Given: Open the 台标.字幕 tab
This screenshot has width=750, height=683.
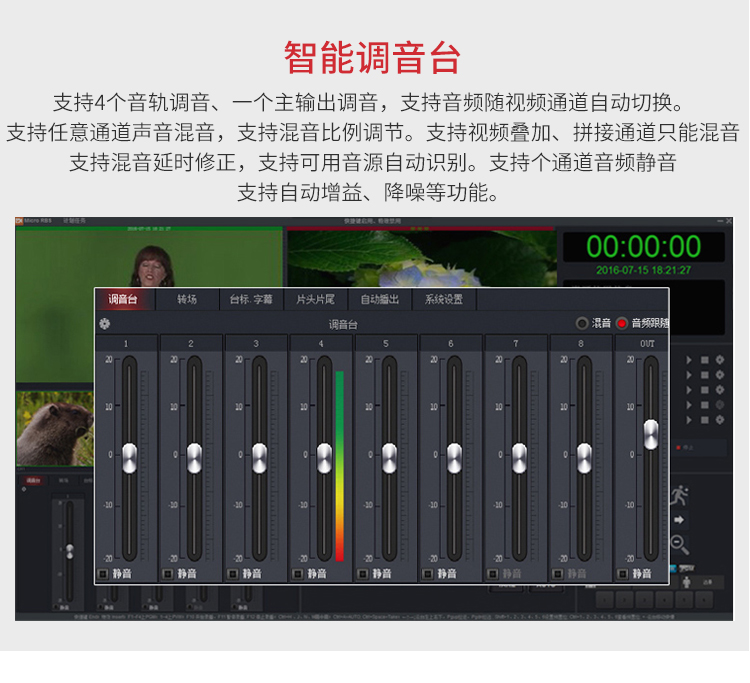Looking at the screenshot, I should [x=251, y=299].
